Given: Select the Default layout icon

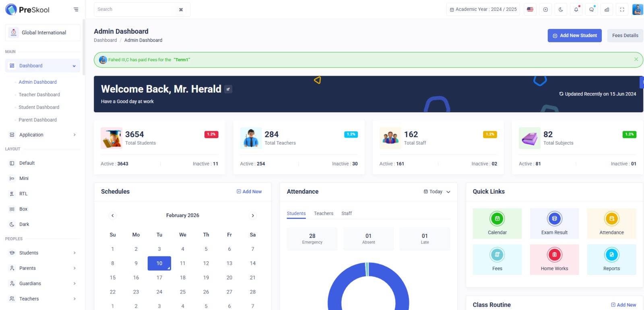Looking at the screenshot, I should point(12,163).
